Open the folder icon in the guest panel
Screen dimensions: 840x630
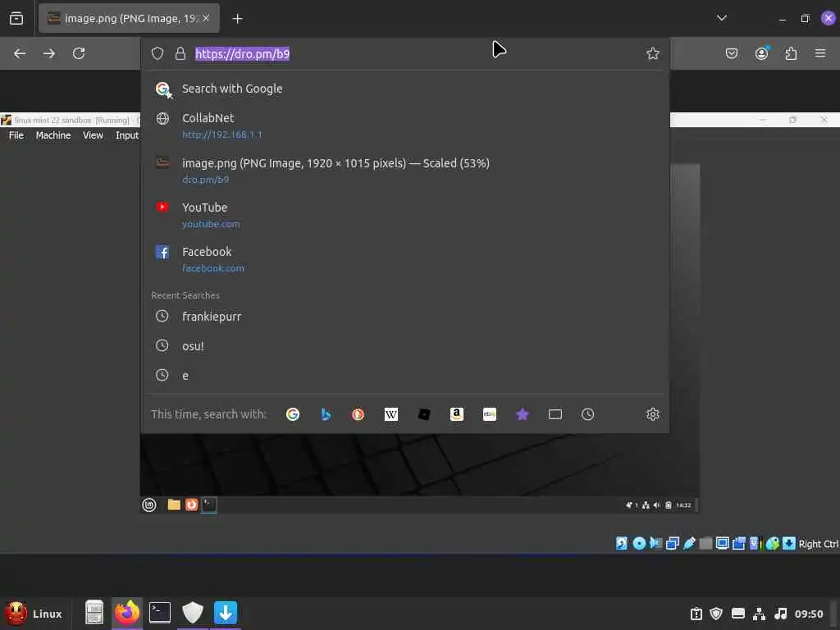(x=174, y=504)
